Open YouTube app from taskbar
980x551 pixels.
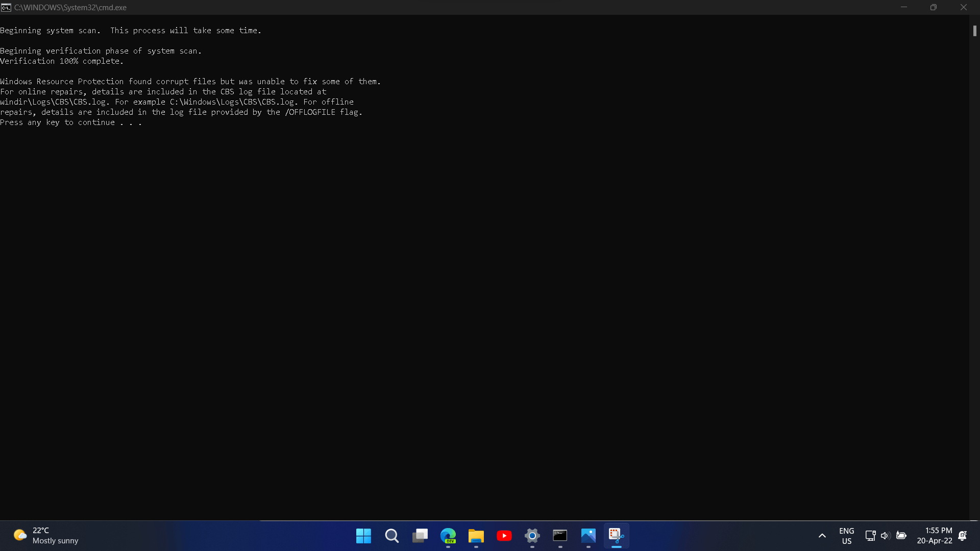[x=504, y=536]
